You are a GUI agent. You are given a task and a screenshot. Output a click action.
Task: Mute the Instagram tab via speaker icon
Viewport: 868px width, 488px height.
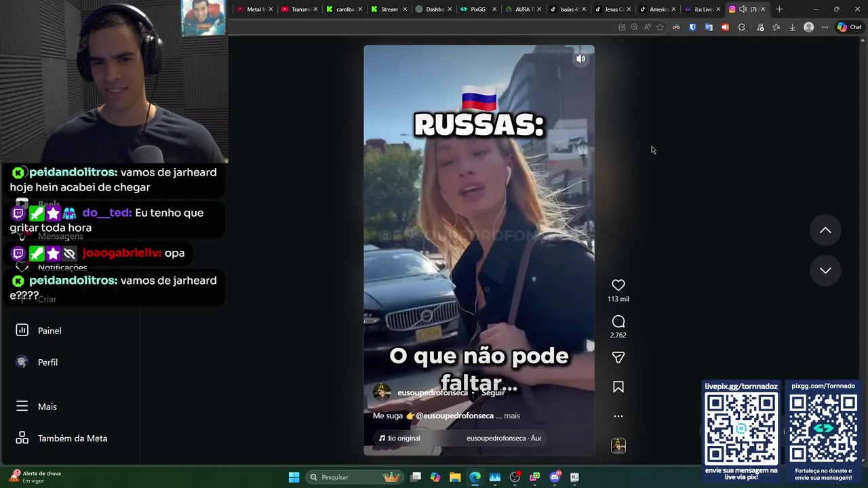pyautogui.click(x=743, y=9)
